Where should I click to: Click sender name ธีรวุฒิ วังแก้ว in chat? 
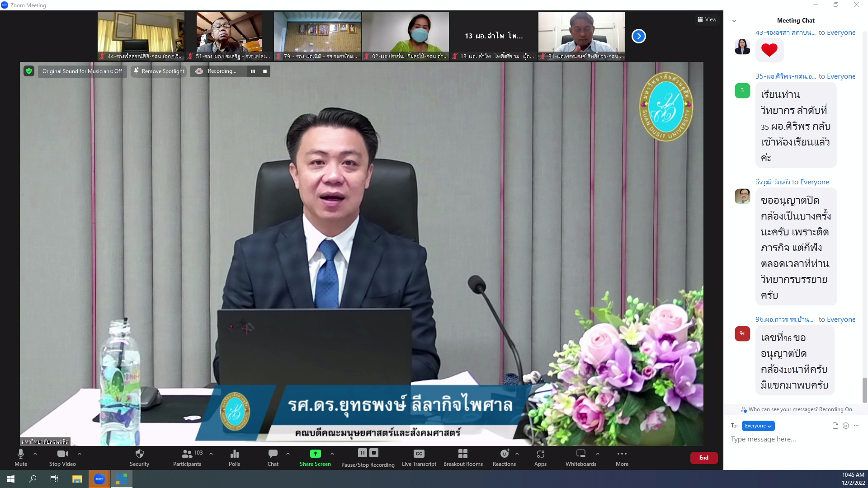773,182
